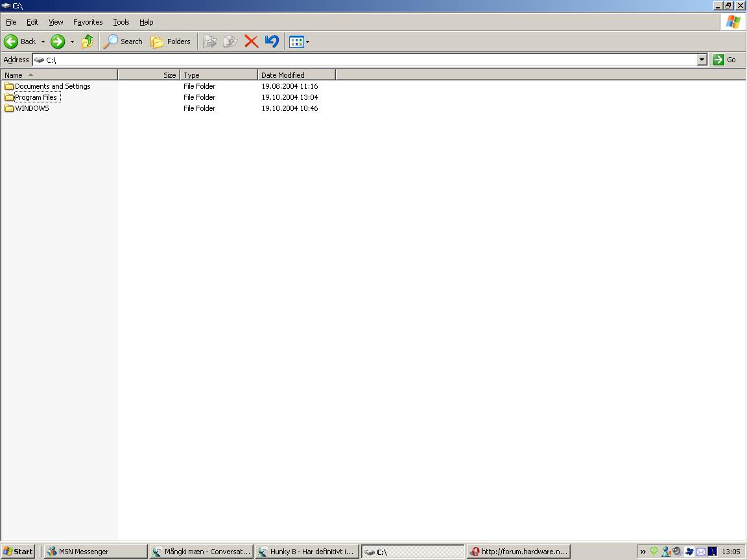
Task: Sort by the Size column header
Action: 148,75
